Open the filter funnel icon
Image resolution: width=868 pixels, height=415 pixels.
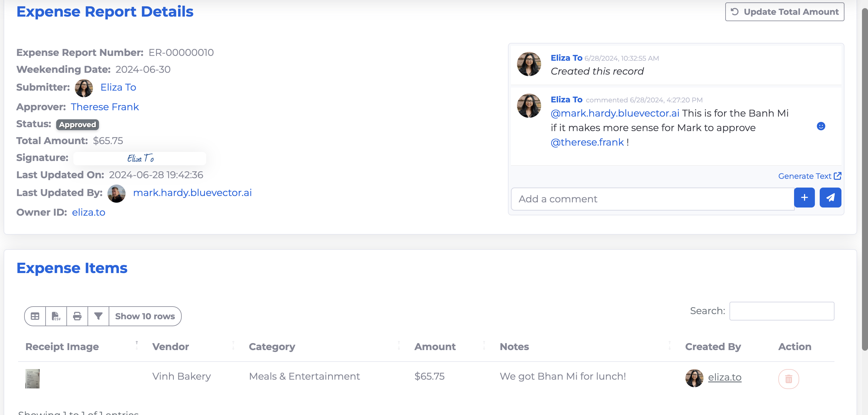tap(98, 316)
